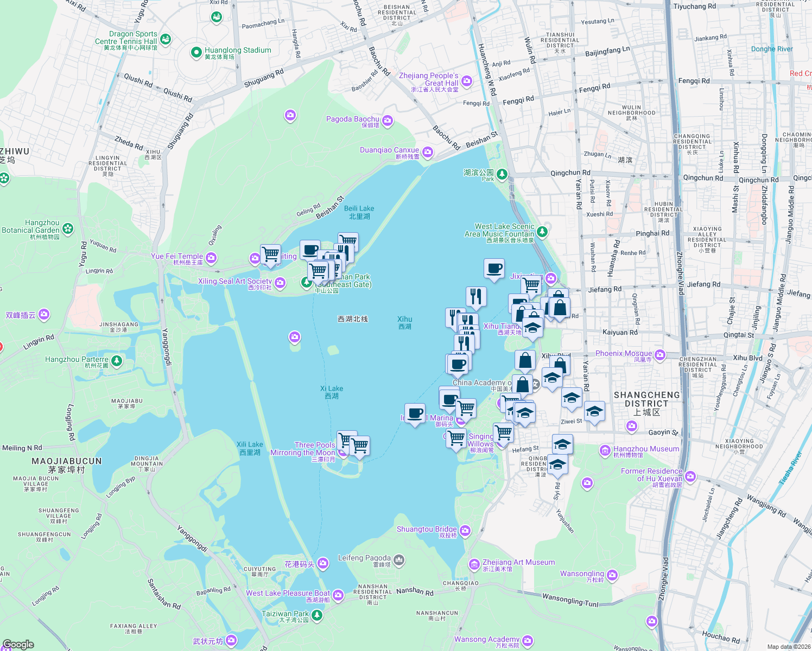Screen dimensions: 812x651
Task: Open the Yue Fei Temple attraction marker
Action: [x=211, y=258]
